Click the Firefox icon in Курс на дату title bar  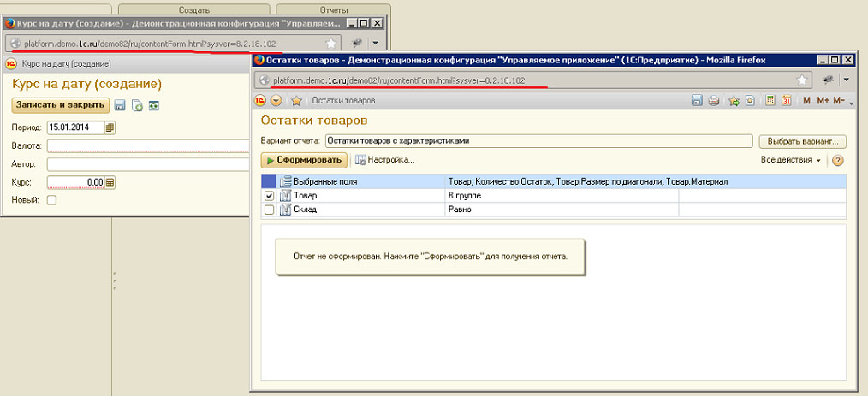pyautogui.click(x=9, y=24)
